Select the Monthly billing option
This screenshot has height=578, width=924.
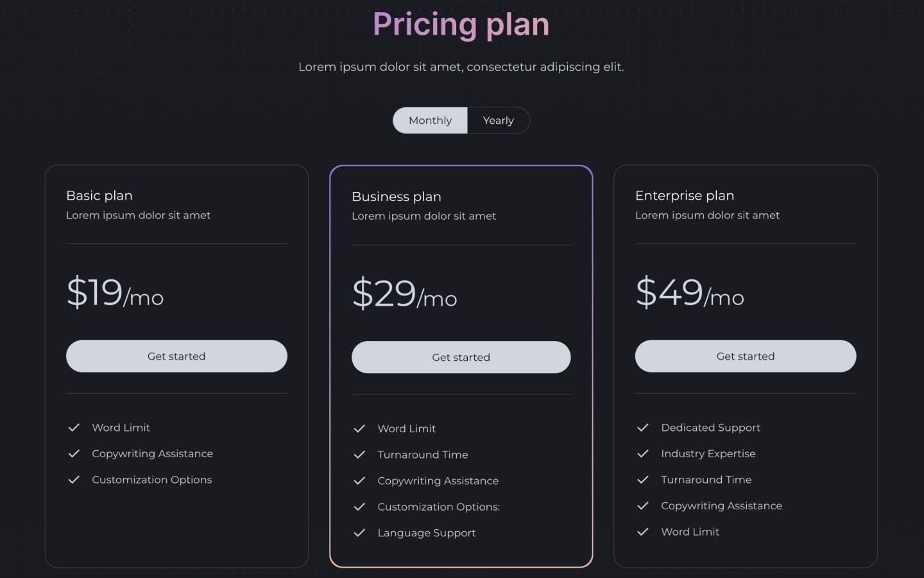(x=429, y=120)
